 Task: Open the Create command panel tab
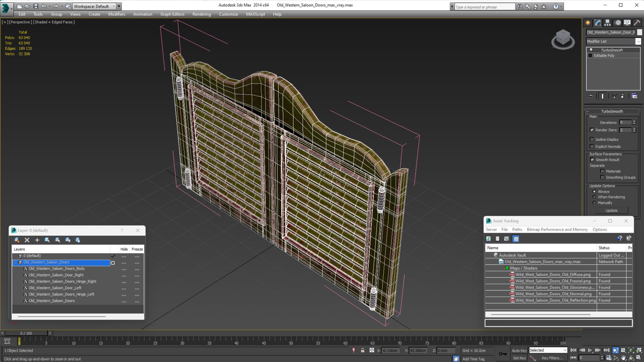[x=588, y=23]
